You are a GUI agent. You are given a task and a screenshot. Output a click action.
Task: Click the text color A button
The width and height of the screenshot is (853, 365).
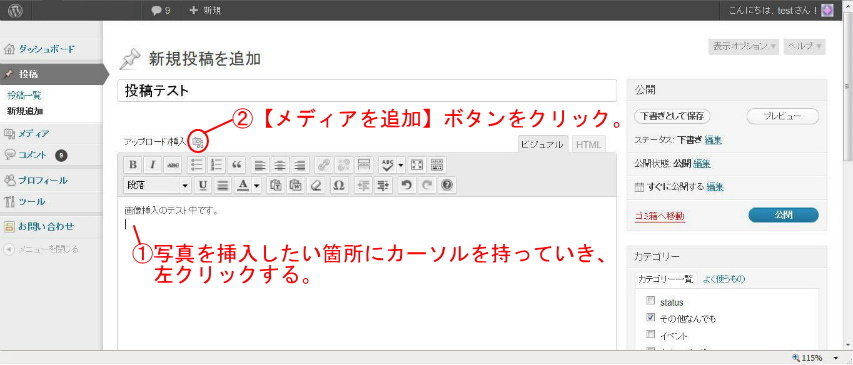point(243,185)
